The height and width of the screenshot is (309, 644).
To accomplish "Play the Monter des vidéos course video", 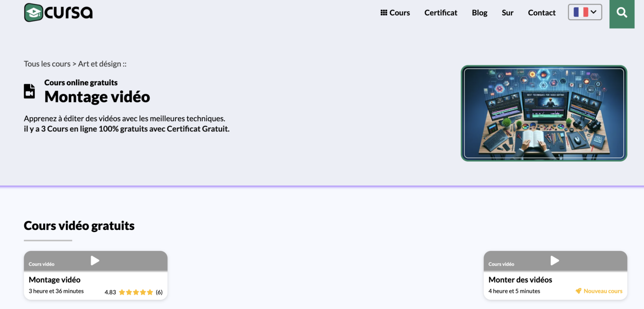I will (x=555, y=261).
